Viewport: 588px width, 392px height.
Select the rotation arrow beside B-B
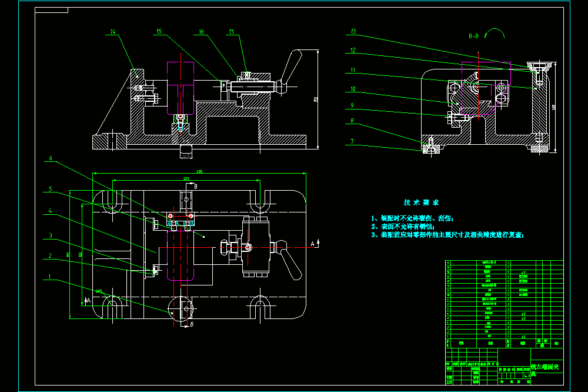click(495, 33)
